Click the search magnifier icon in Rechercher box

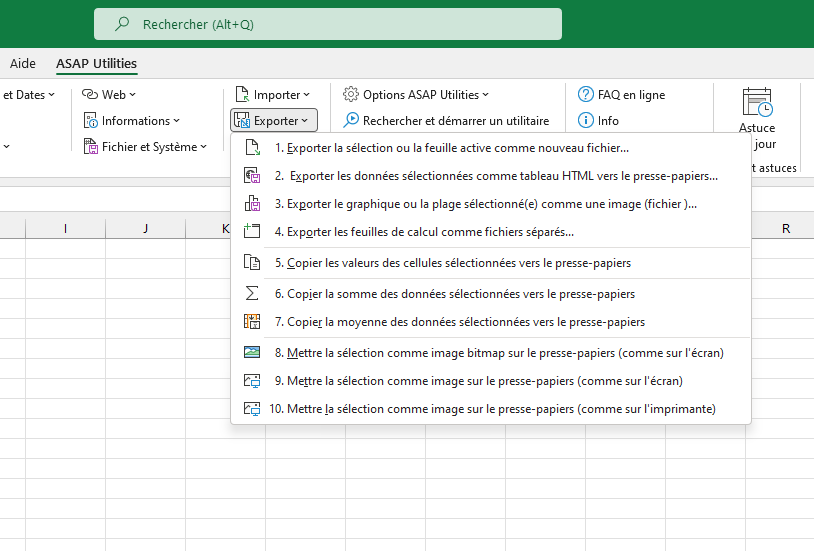(x=122, y=24)
